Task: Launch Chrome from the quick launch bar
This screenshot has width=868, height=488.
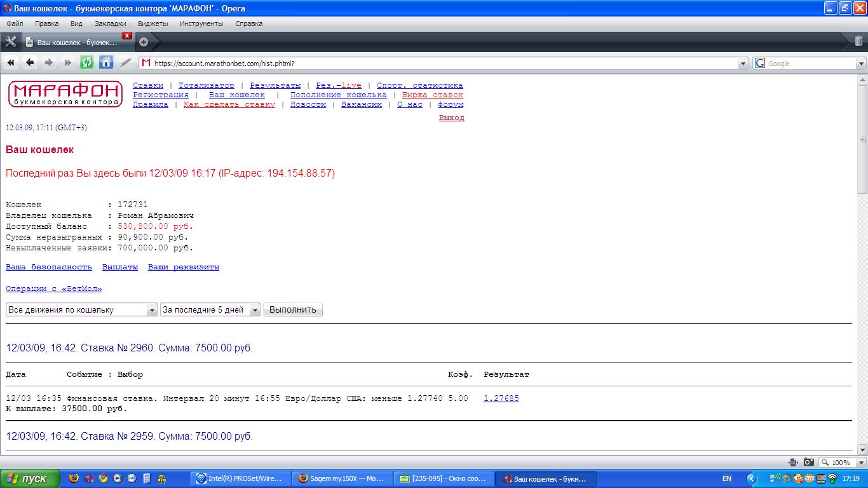Action: [x=103, y=478]
